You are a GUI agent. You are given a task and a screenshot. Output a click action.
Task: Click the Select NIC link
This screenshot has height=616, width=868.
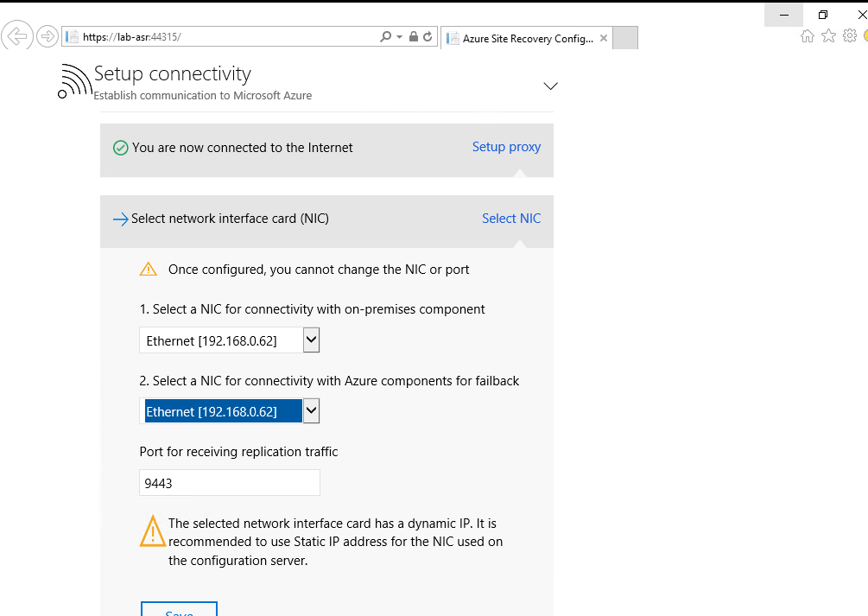click(511, 219)
